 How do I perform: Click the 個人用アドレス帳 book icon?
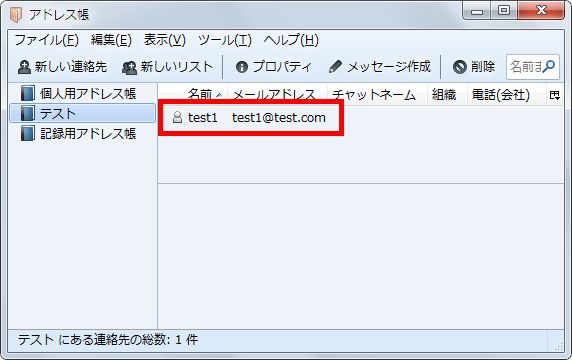tap(28, 93)
